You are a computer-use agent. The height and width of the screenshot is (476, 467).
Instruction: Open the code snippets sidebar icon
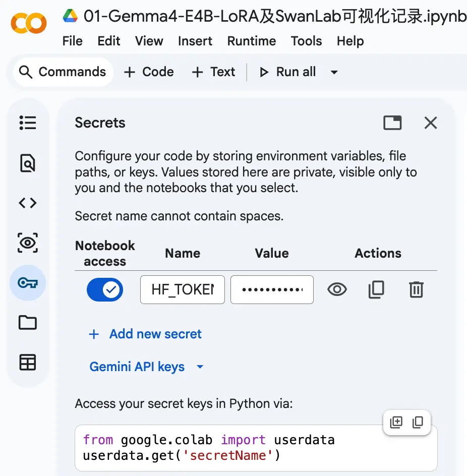(x=28, y=203)
